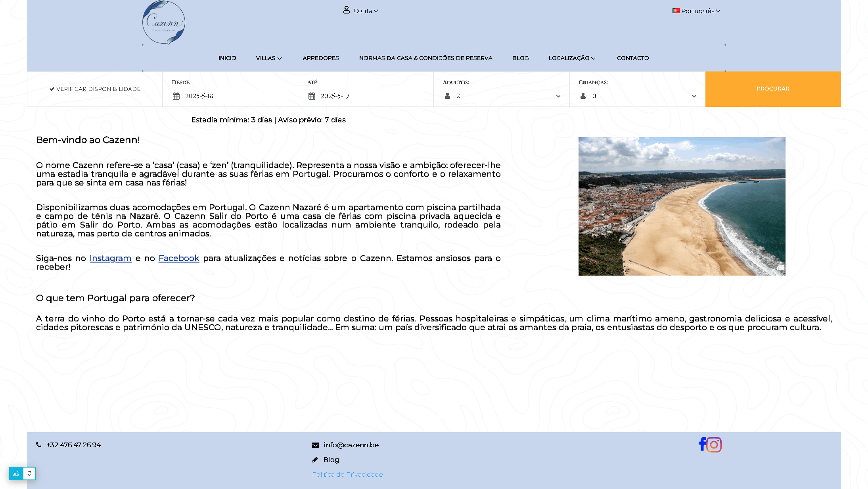Click the envelope icon beside info@cazenn.be

pyautogui.click(x=315, y=445)
